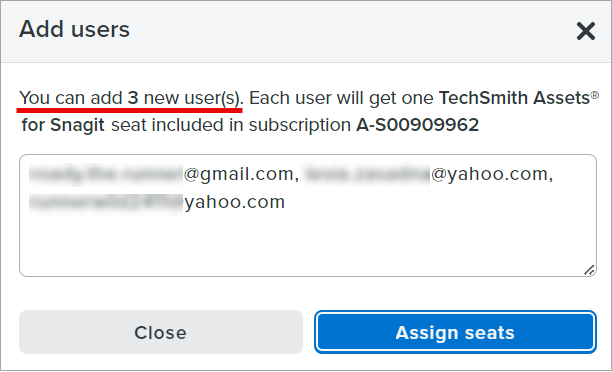The width and height of the screenshot is (612, 372).
Task: Grab the textarea resize handle corner
Action: coord(589,270)
